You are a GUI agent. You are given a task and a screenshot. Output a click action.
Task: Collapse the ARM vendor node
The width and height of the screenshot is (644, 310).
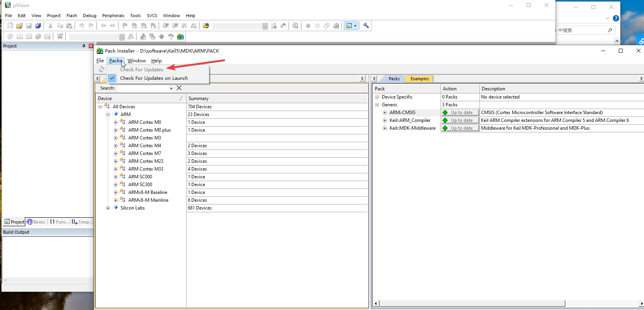[x=108, y=114]
